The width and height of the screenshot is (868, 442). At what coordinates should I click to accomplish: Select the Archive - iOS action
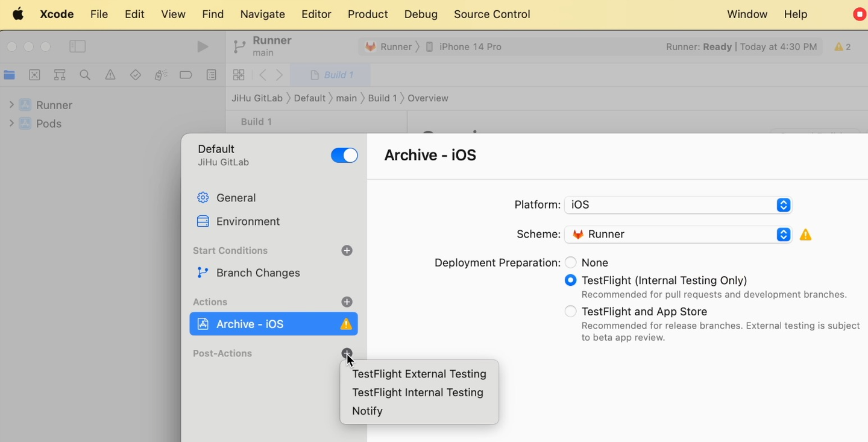(x=274, y=324)
